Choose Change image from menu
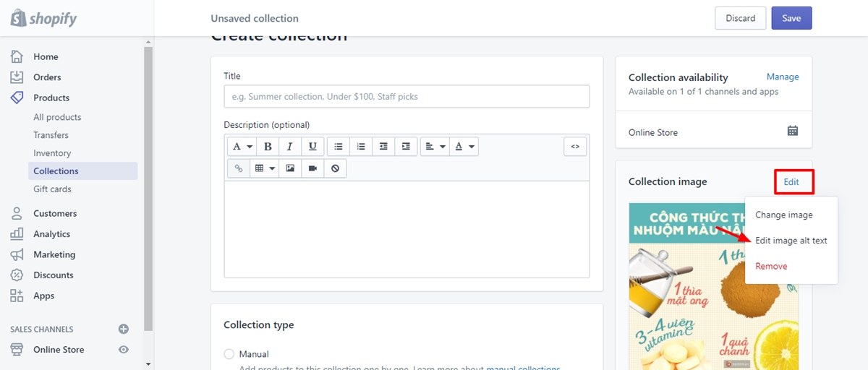Viewport: 868px width, 370px height. coord(784,215)
